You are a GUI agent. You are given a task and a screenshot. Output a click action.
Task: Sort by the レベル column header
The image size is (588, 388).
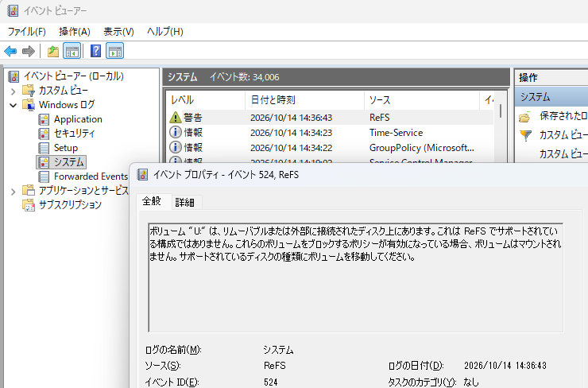(x=206, y=100)
